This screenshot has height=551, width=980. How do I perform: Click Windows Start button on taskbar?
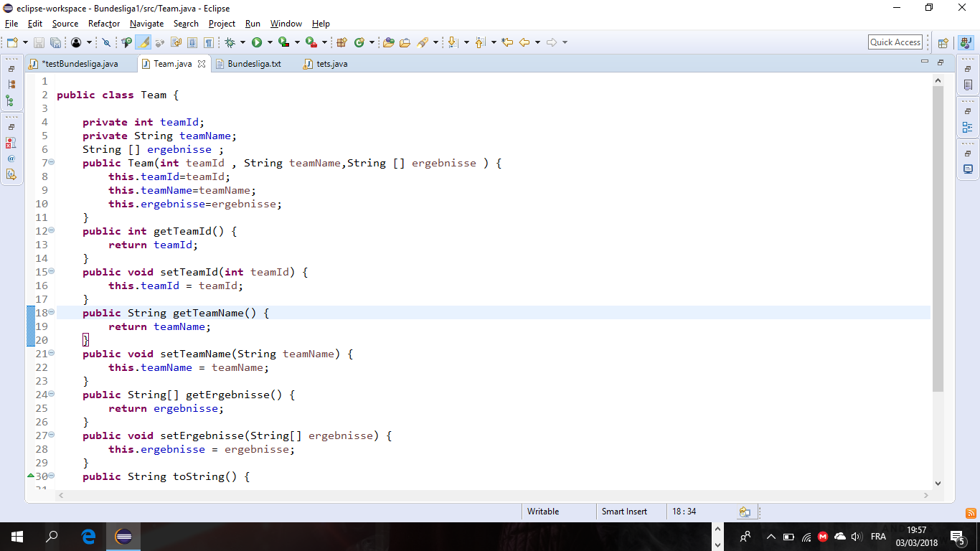(x=17, y=536)
